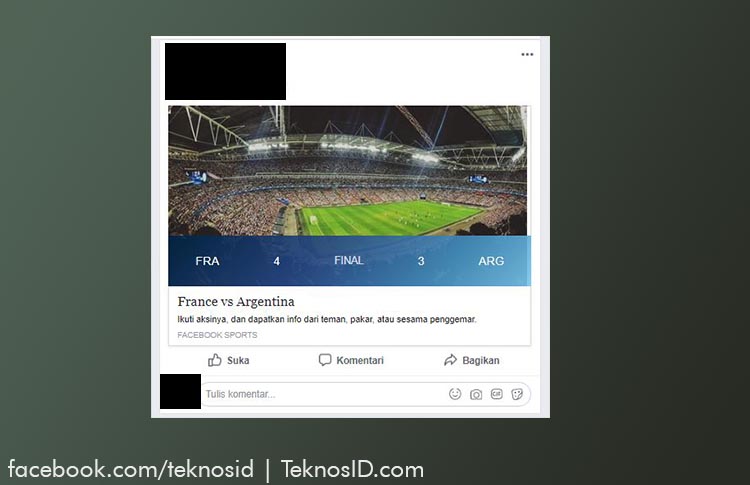Screen dimensions: 750x485
Task: Click the FACEBOOK SPORTS source link
Action: coord(217,335)
